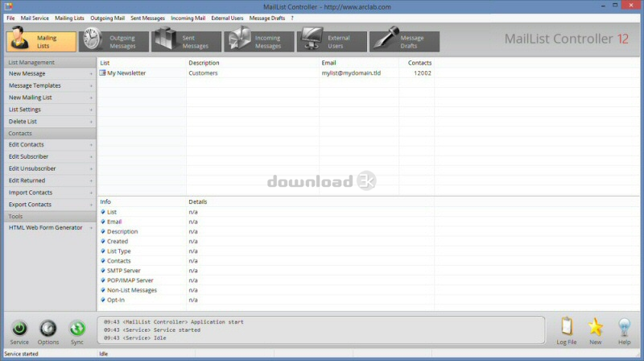
Task: Open the question mark help menu
Action: (x=292, y=18)
